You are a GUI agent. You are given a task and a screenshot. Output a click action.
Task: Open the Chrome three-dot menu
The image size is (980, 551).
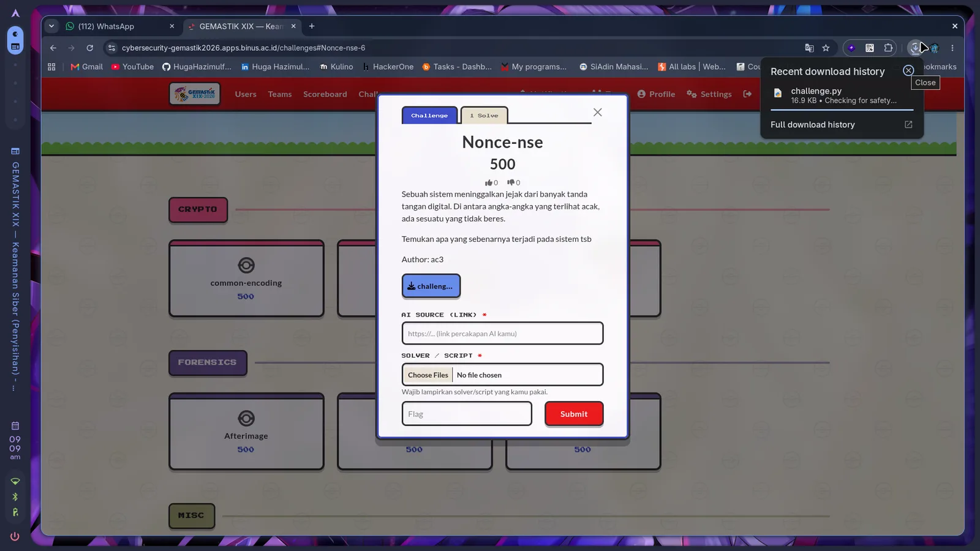(x=952, y=48)
